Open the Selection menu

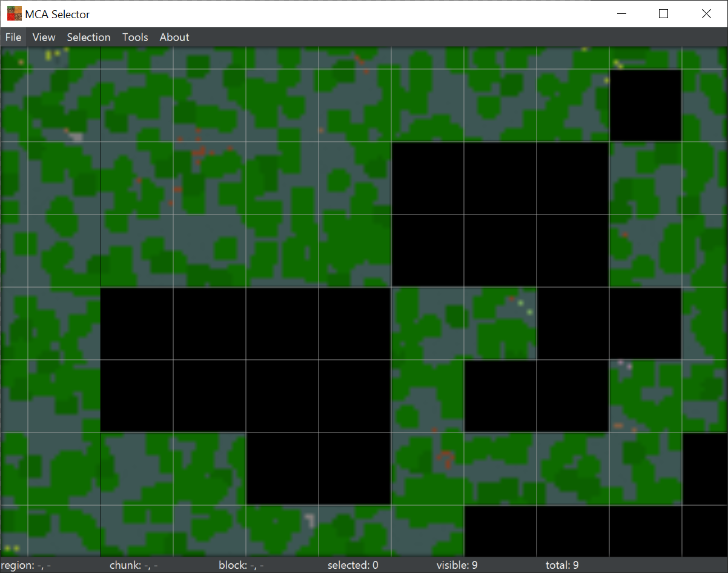[x=88, y=37]
